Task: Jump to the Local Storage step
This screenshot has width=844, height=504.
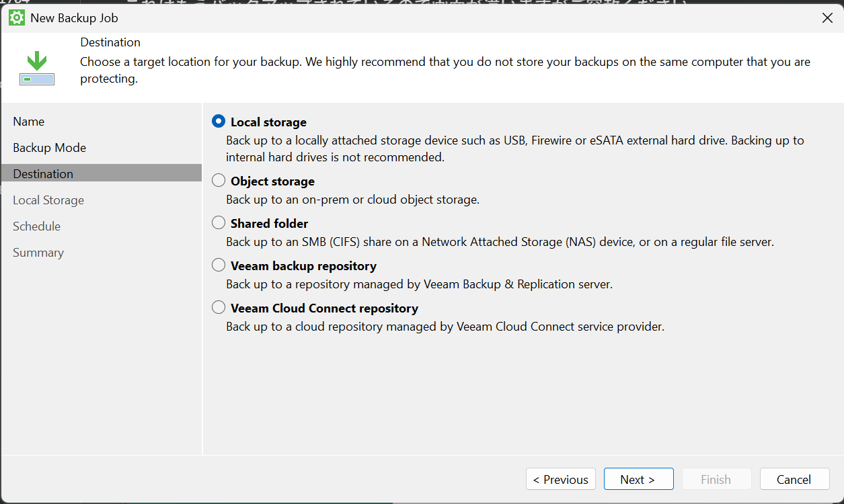Action: click(48, 200)
